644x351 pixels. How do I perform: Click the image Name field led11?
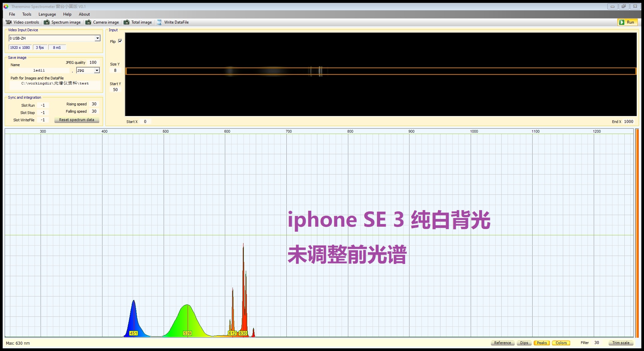click(39, 70)
